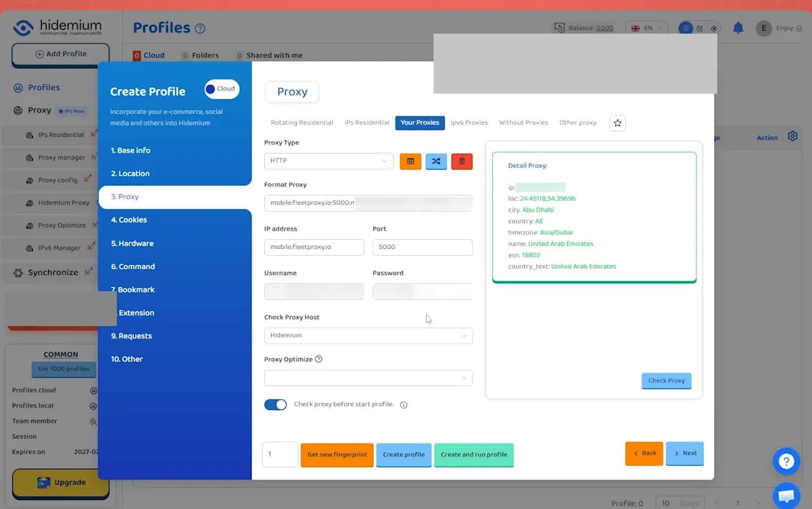Select the Other proxy tab

578,122
